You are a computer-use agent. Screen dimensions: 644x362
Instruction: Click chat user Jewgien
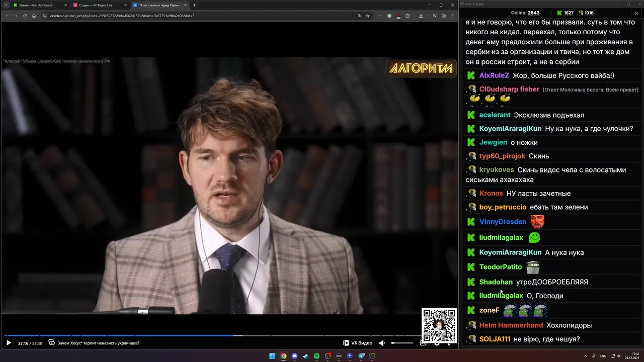(x=493, y=142)
